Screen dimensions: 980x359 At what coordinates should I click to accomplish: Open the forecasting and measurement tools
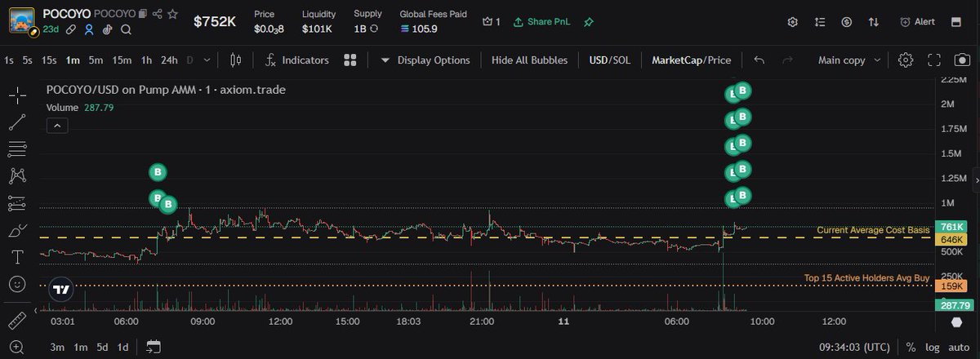point(17,203)
